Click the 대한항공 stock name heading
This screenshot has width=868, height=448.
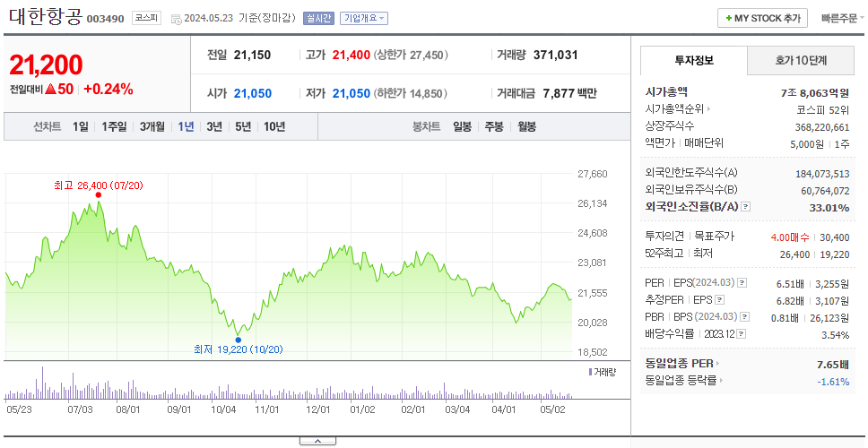point(46,17)
